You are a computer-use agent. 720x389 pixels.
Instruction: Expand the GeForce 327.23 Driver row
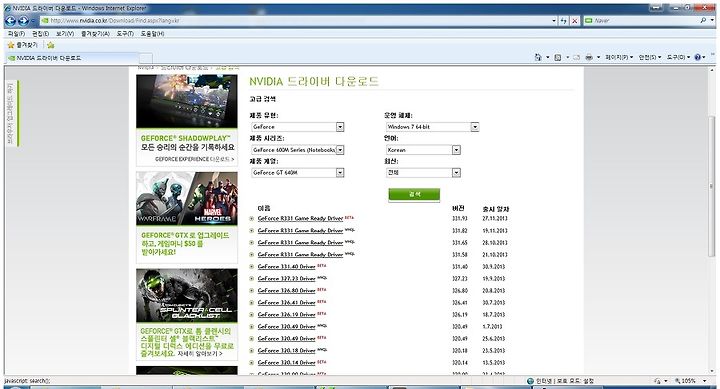point(252,278)
